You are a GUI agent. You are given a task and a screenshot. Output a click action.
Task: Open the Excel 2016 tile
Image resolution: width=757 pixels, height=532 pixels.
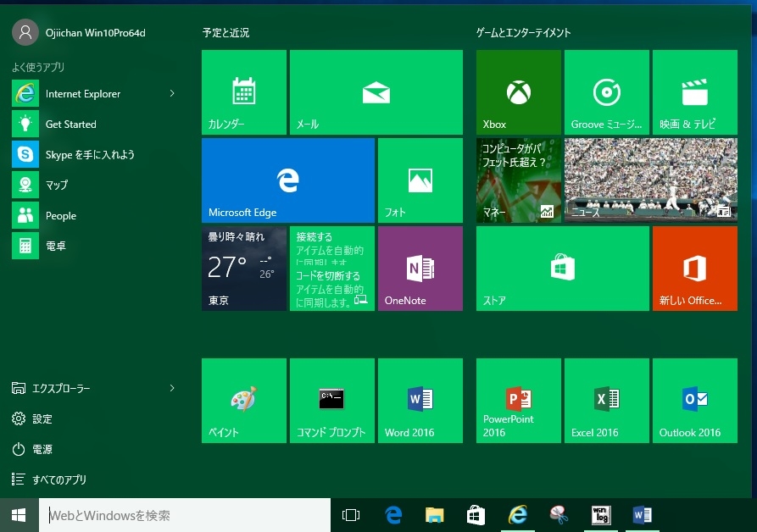click(x=606, y=400)
